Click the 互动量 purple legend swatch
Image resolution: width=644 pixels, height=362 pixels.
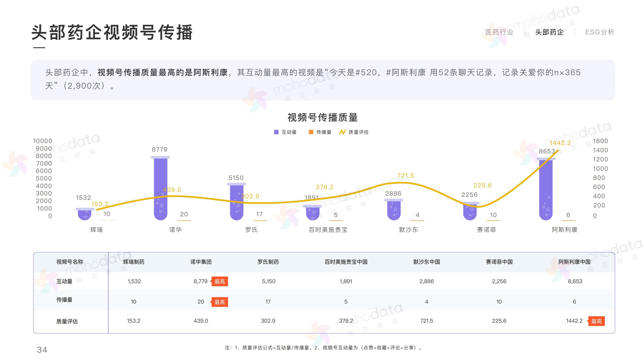pos(276,132)
